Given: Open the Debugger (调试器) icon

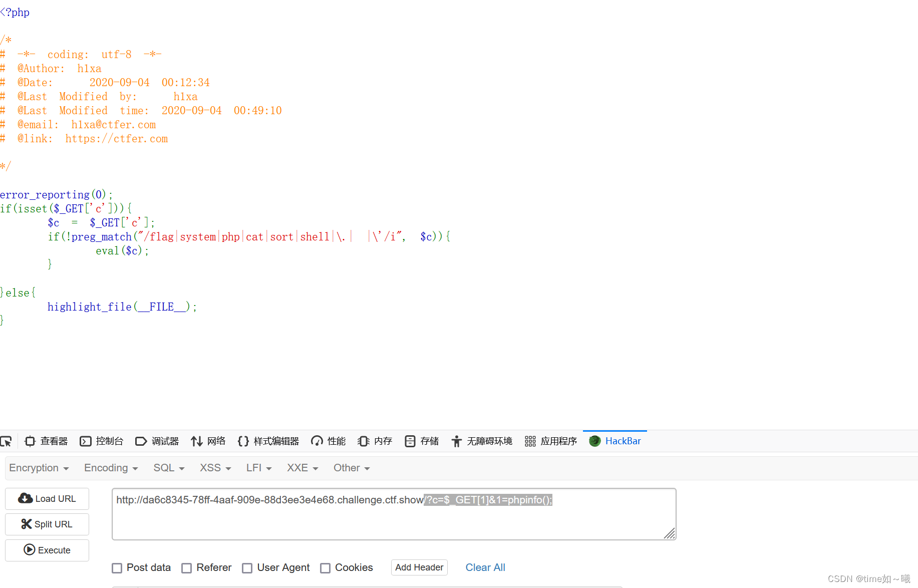Looking at the screenshot, I should click(141, 441).
